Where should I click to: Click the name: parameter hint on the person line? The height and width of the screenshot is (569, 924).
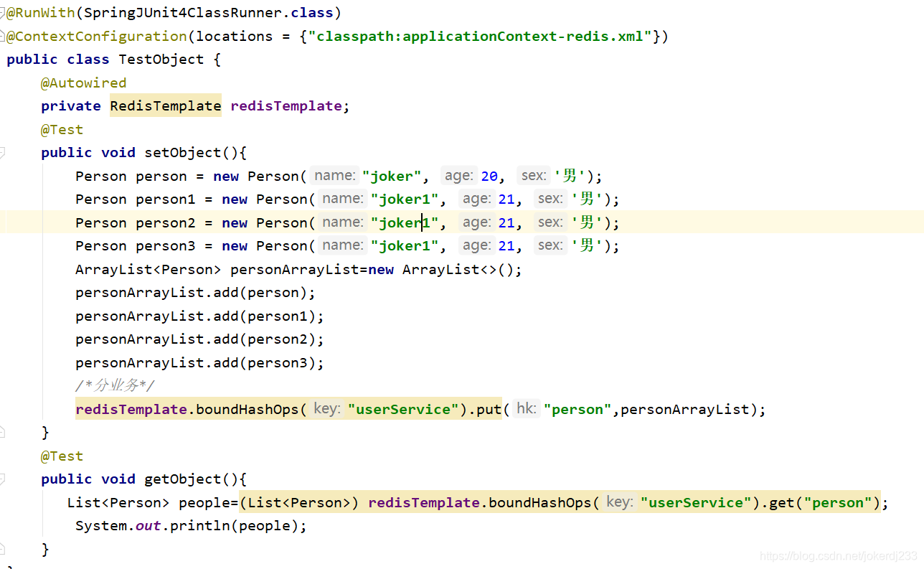pos(335,175)
